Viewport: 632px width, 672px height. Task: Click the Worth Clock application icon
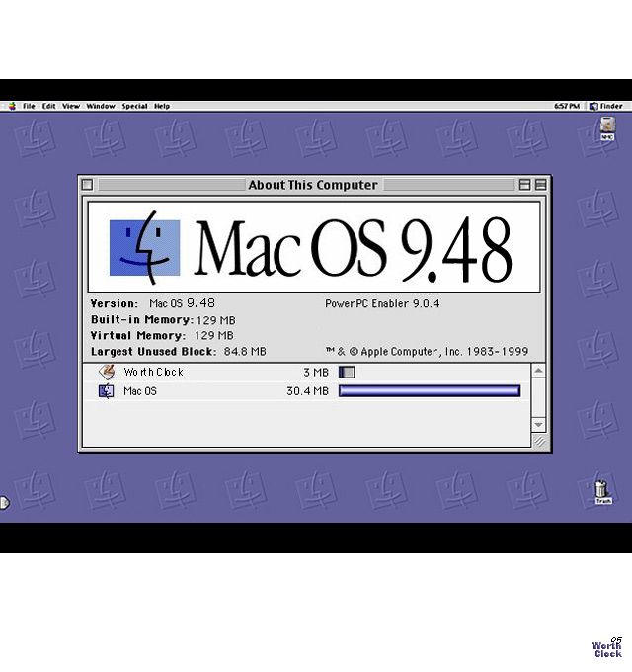coord(107,372)
